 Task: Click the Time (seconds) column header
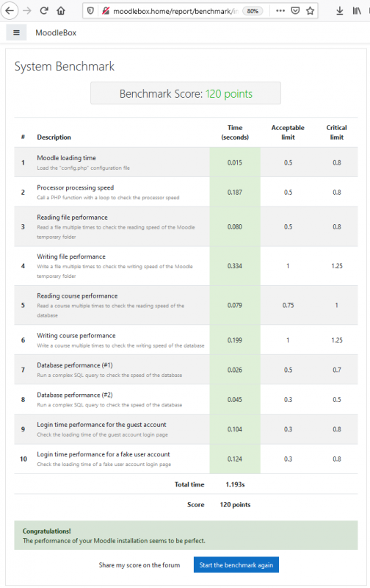pyautogui.click(x=235, y=132)
